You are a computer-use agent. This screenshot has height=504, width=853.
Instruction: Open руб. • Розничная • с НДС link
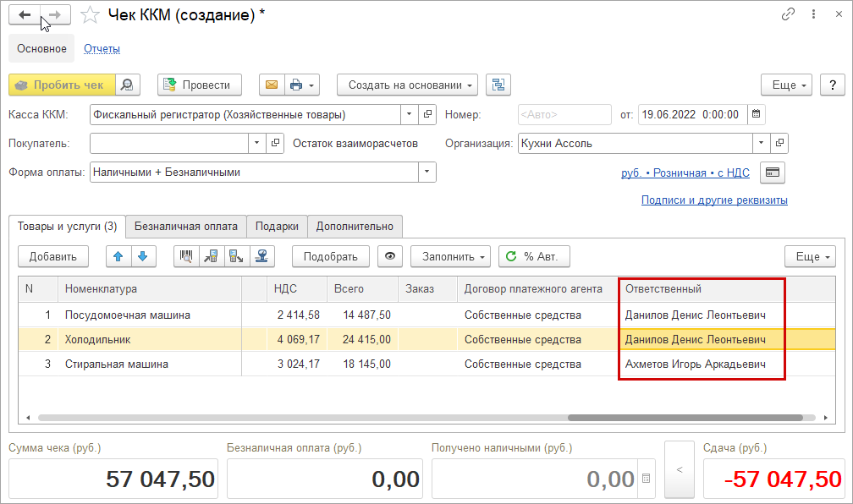685,173
